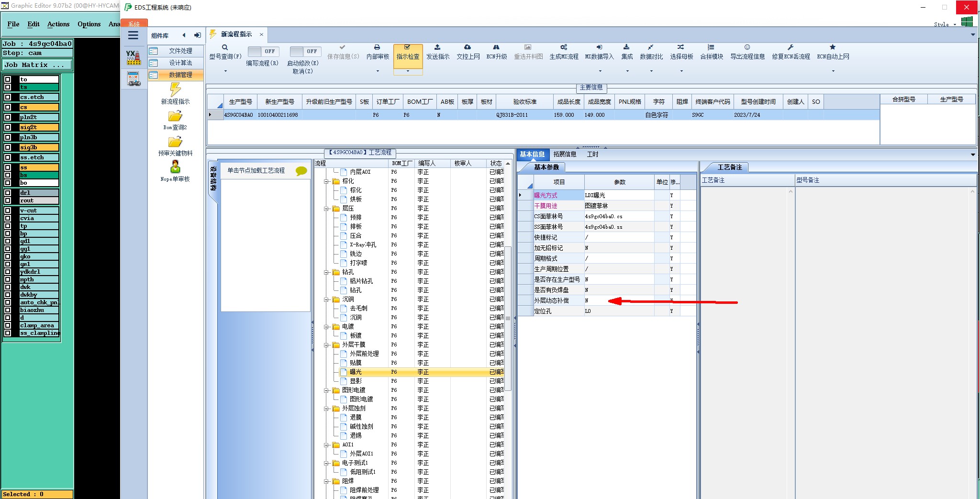
Task: Open the Actions menu in Graphic Editor
Action: [58, 24]
